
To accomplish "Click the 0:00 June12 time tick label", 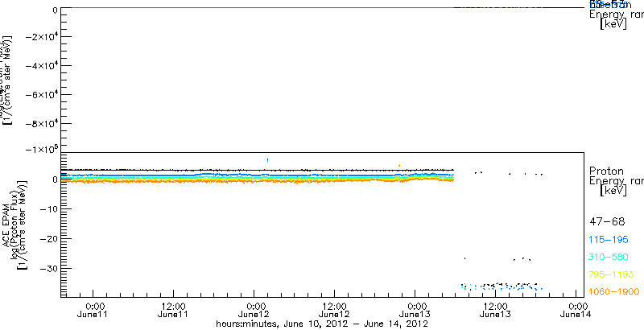I will [x=254, y=311].
